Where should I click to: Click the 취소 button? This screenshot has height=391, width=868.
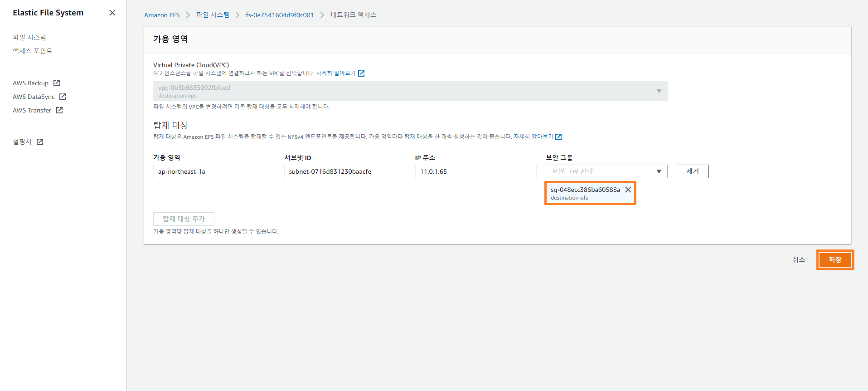click(x=799, y=260)
